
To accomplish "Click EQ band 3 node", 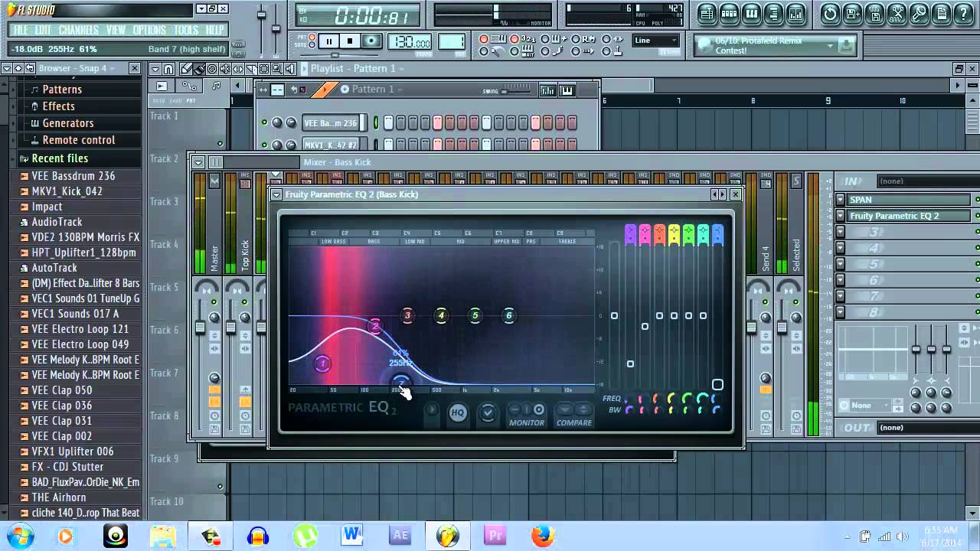I will (407, 315).
